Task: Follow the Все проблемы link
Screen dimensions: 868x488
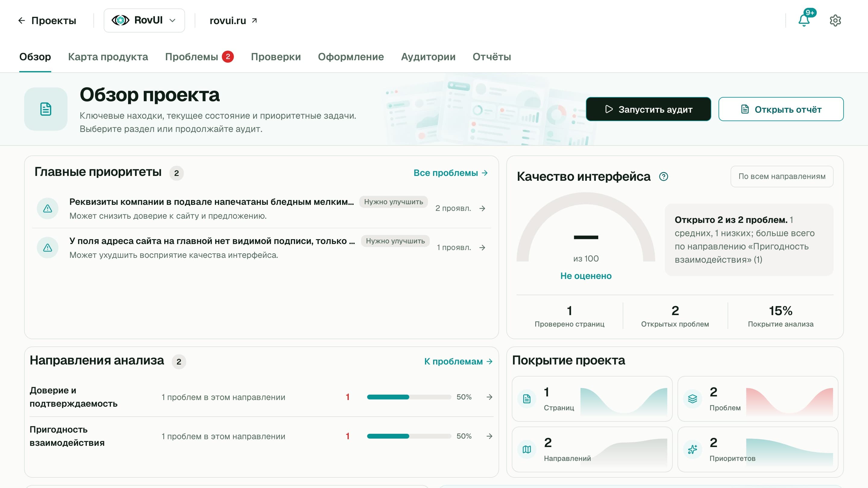Action: 451,173
